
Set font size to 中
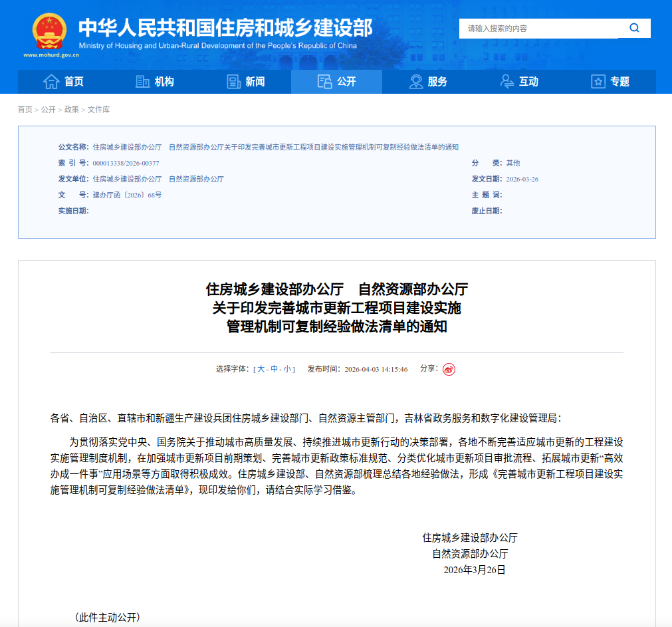tap(274, 369)
